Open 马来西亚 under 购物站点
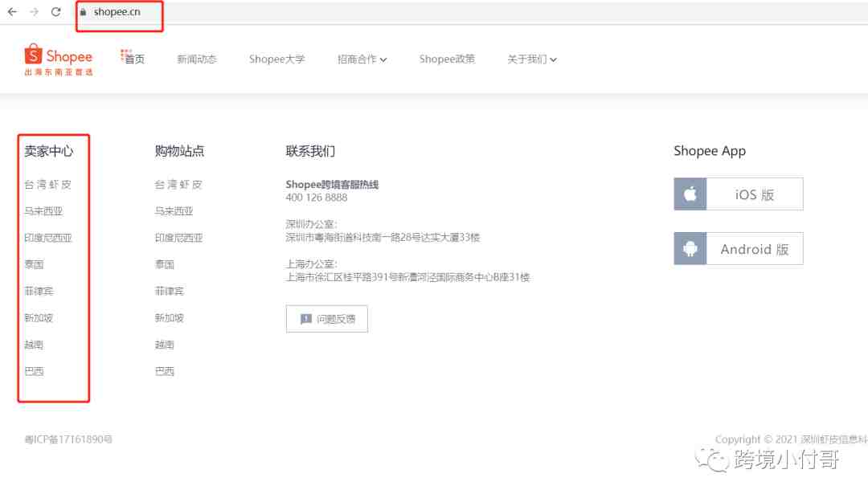Screen dimensions: 868x498 pyautogui.click(x=174, y=210)
